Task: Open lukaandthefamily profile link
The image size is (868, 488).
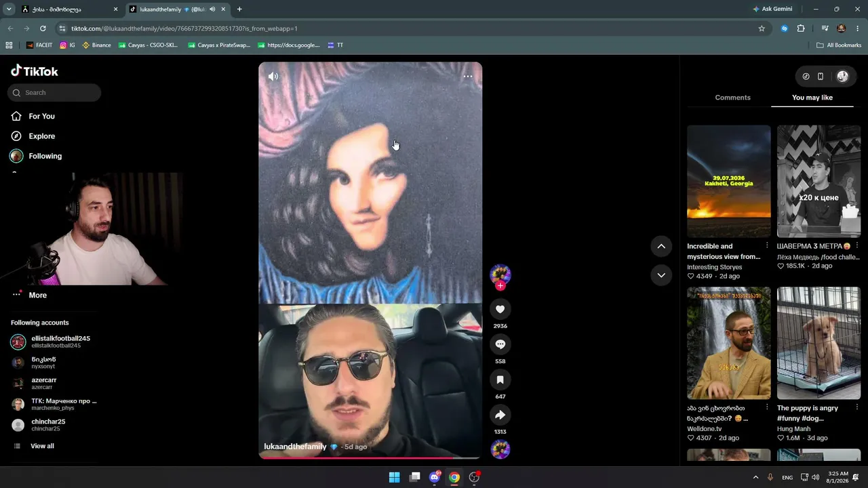Action: point(295,447)
